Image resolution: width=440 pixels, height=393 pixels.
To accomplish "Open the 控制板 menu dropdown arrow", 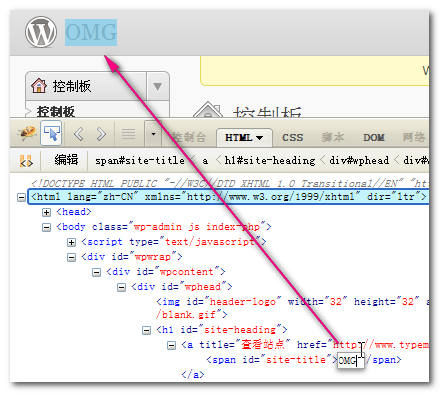I will coord(158,86).
